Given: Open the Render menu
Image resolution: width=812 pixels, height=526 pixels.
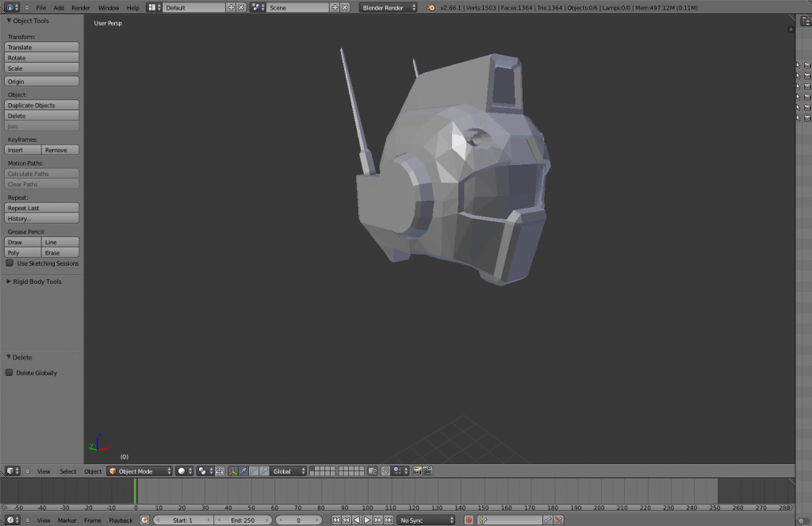Looking at the screenshot, I should (x=81, y=8).
